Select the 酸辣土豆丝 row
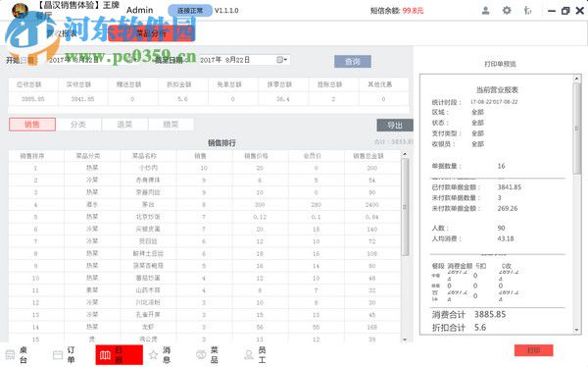 pos(205,253)
